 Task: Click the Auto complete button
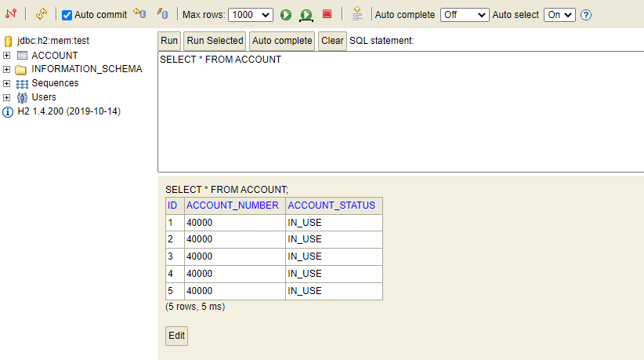282,41
